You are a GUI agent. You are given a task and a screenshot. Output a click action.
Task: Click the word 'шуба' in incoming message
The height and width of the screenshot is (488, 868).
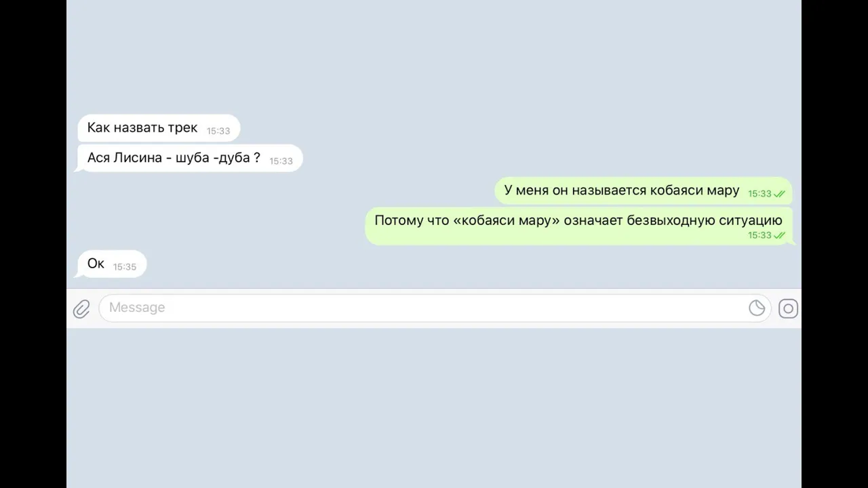191,159
